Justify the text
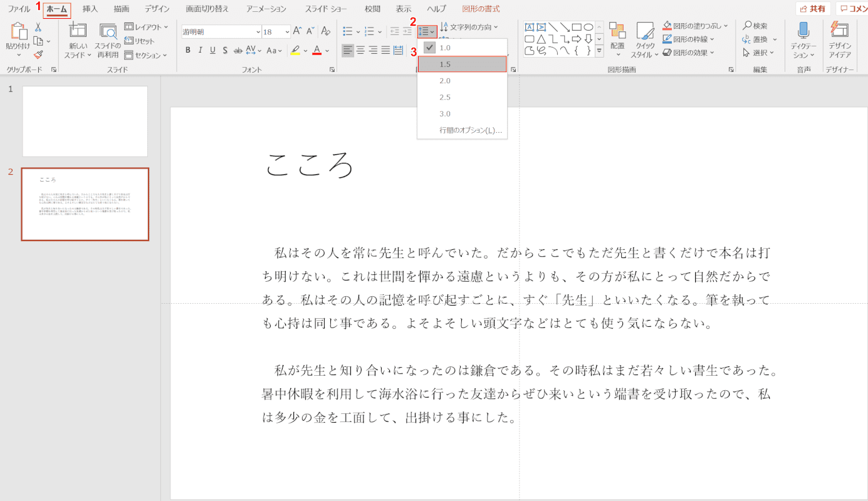 pos(385,50)
